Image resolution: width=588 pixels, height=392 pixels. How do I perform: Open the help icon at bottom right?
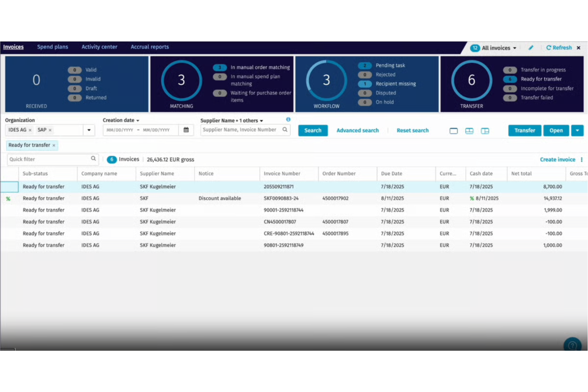point(573,345)
